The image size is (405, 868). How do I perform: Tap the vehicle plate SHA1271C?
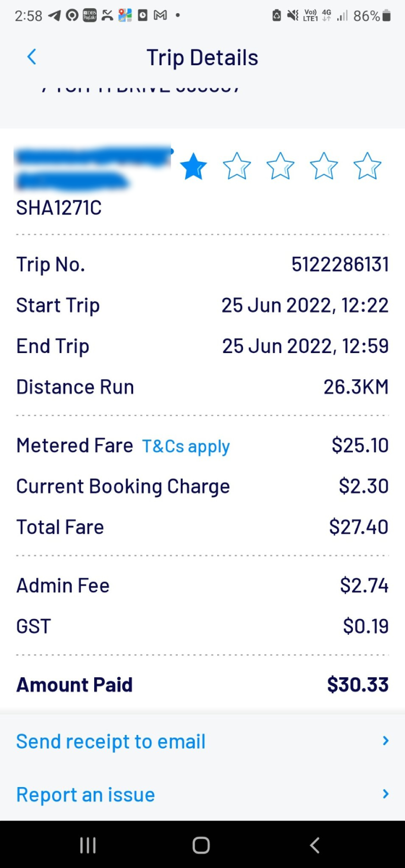[x=59, y=208]
